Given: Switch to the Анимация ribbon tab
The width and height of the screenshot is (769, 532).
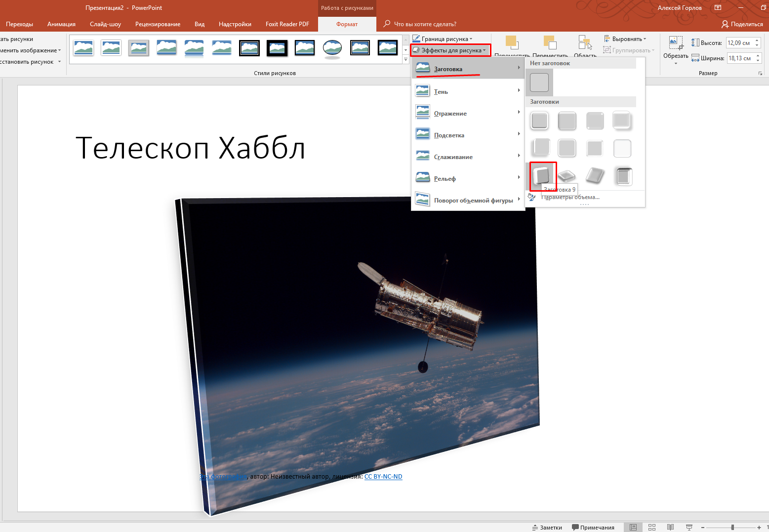Looking at the screenshot, I should (x=61, y=24).
